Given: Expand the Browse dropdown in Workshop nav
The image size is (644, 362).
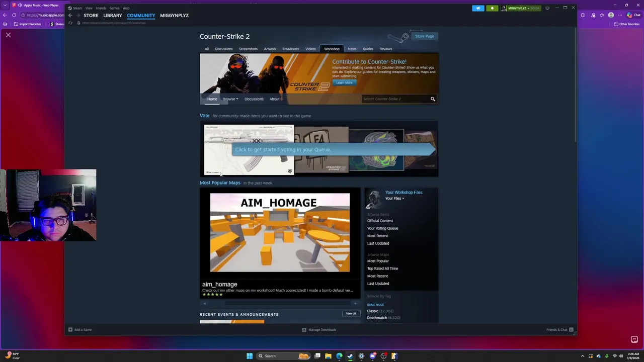Looking at the screenshot, I should click(230, 99).
